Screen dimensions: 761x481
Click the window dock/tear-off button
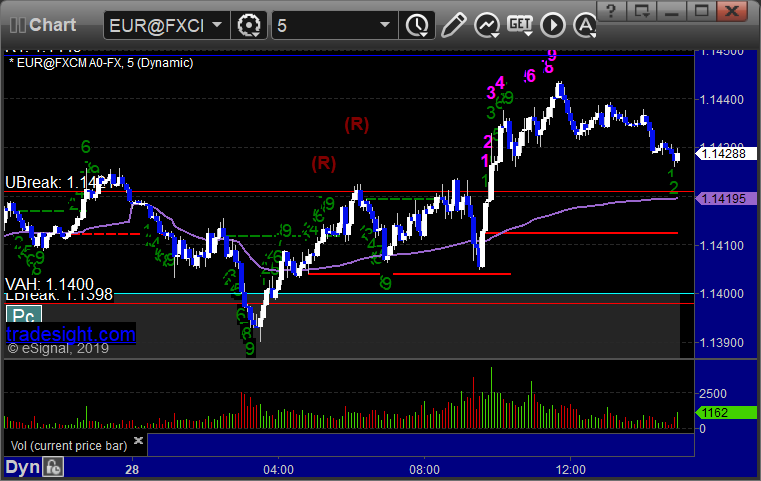[642, 11]
